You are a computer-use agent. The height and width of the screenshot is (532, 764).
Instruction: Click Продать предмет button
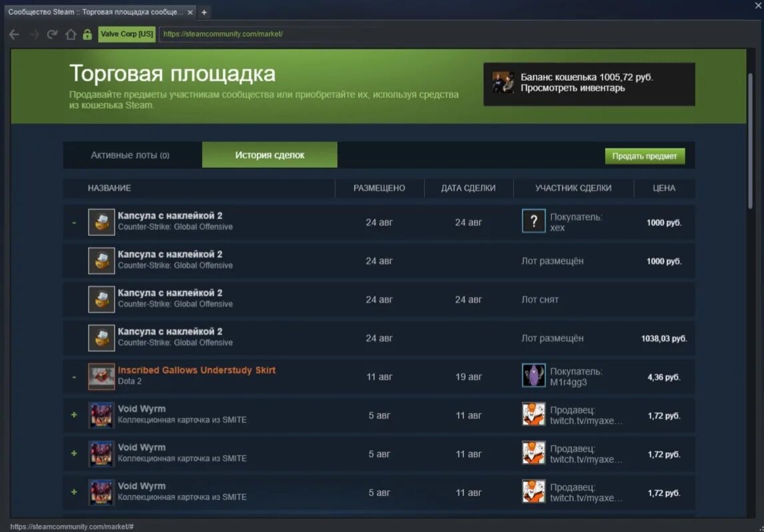coord(645,156)
